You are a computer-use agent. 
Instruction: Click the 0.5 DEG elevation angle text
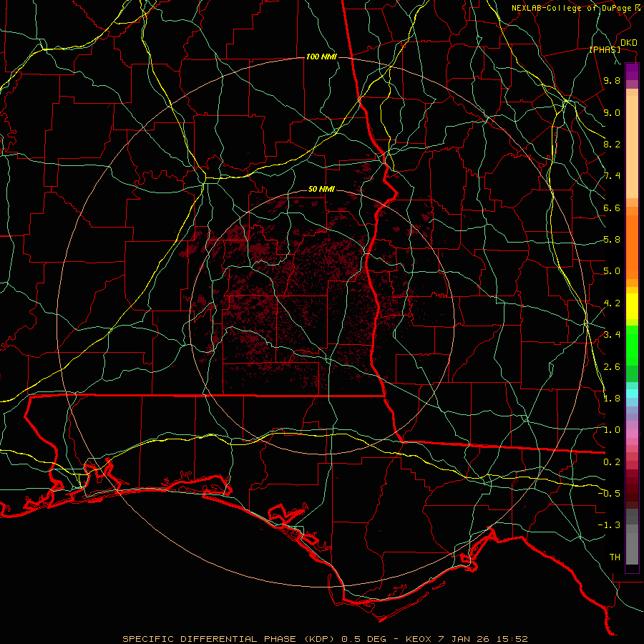tap(363, 639)
